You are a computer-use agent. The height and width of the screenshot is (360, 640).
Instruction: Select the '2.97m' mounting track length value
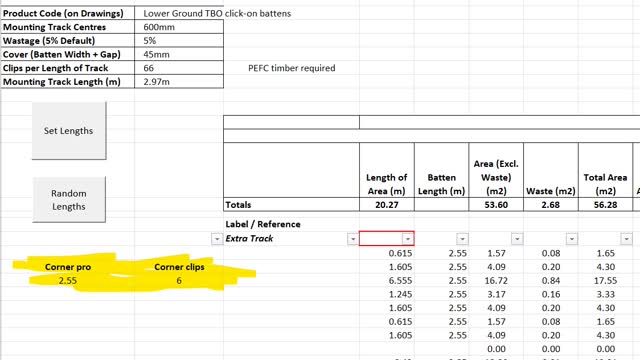coord(179,82)
